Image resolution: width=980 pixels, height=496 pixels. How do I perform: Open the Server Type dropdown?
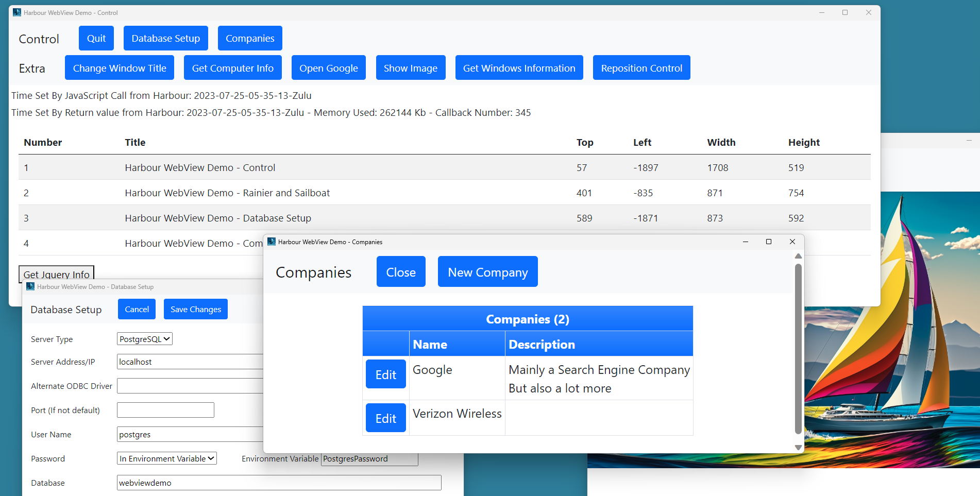click(144, 339)
